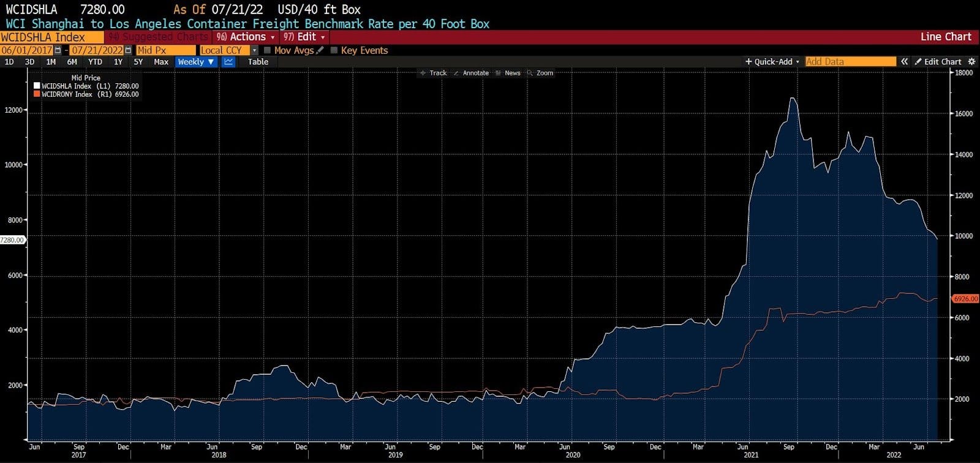Select the 5Y range tab
980x463 pixels.
138,62
